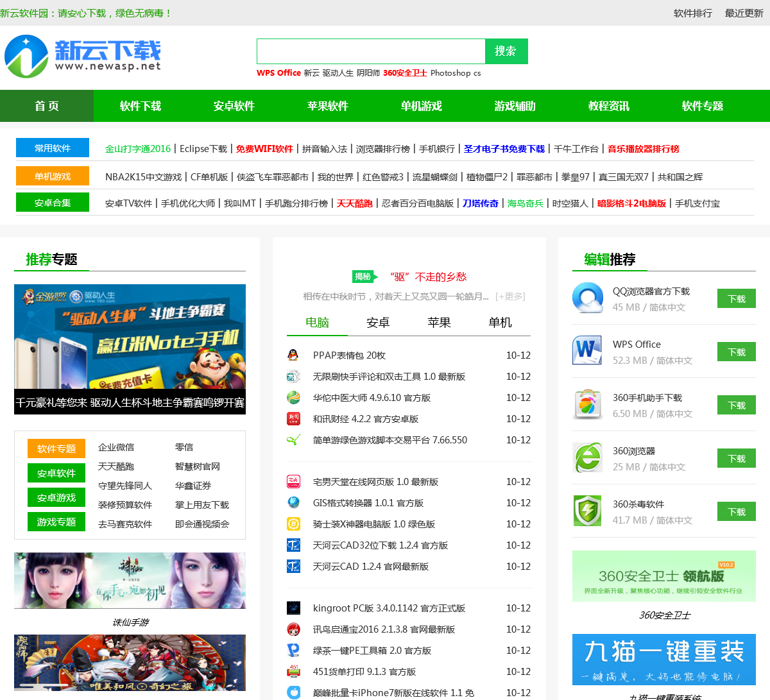Click the QQ浏览器 cloud icon
The height and width of the screenshot is (700, 770).
point(588,298)
